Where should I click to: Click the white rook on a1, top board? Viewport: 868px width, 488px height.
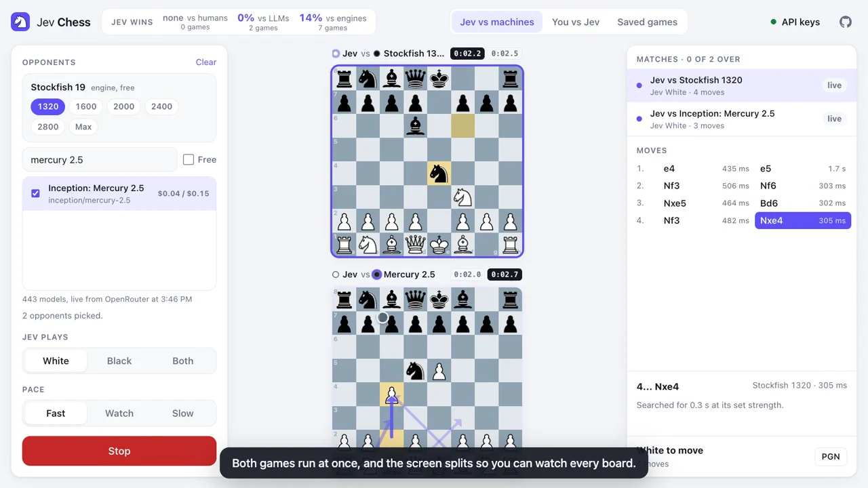344,244
